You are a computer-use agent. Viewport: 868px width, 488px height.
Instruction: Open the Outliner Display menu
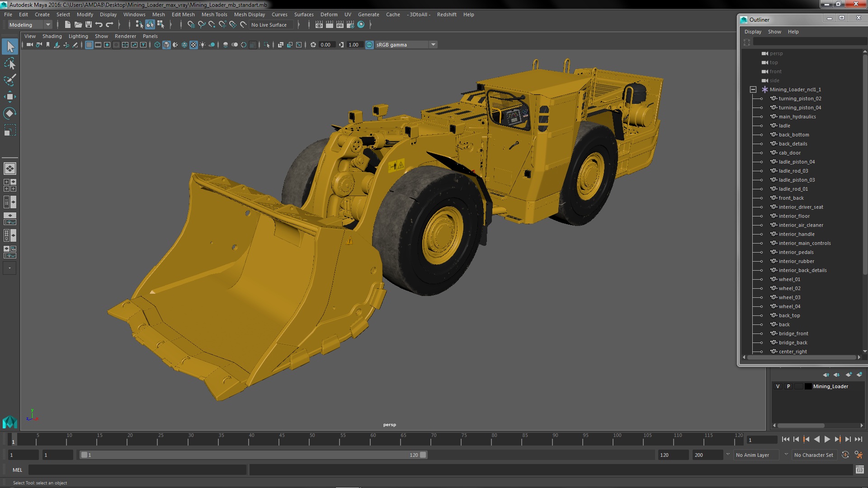753,32
